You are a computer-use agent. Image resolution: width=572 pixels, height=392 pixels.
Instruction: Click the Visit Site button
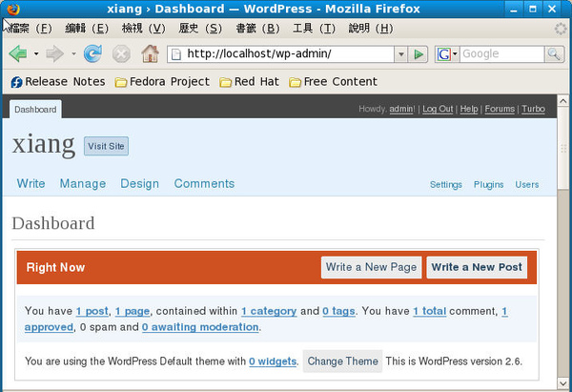pos(106,146)
